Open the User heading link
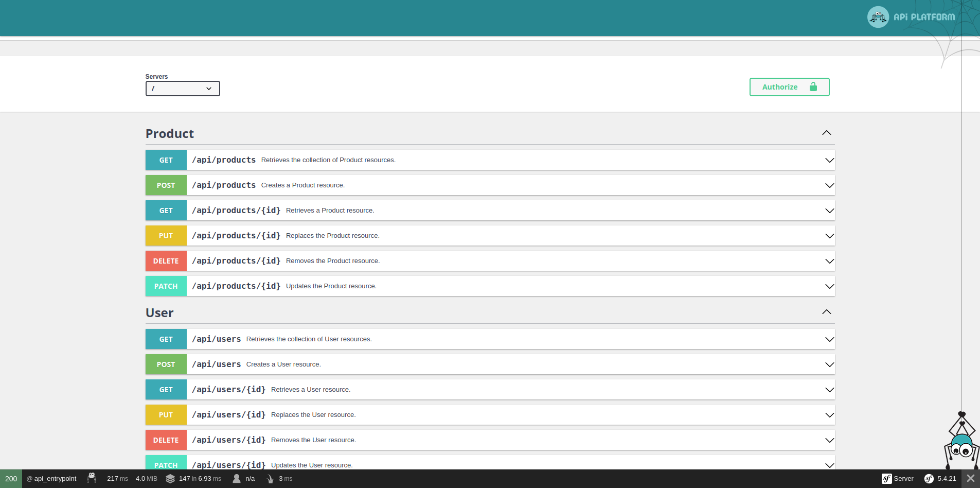The height and width of the screenshot is (488, 980). point(159,313)
